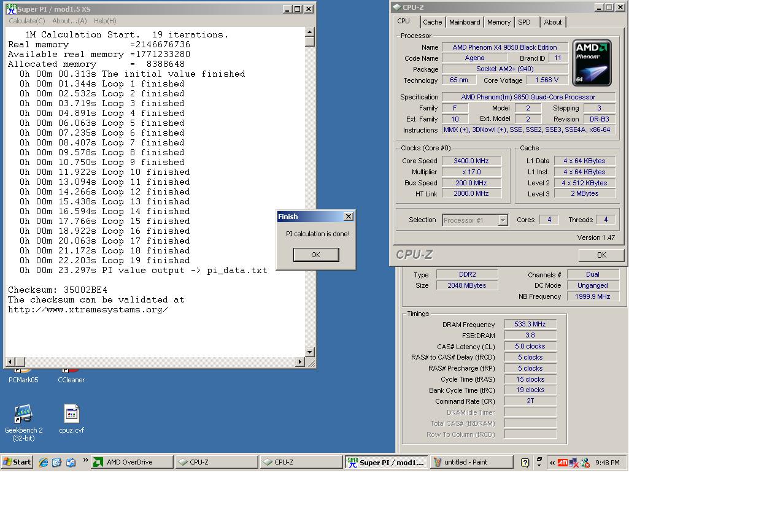
Task: Click the AMD Phenom X4 9850 Black Edition name
Action: coord(504,47)
